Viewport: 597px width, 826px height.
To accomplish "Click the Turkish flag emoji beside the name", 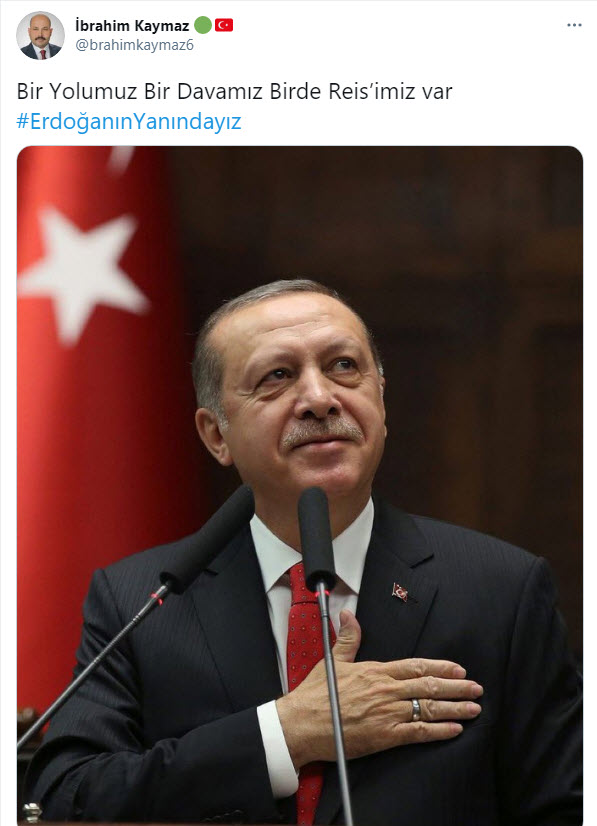I will (224, 25).
